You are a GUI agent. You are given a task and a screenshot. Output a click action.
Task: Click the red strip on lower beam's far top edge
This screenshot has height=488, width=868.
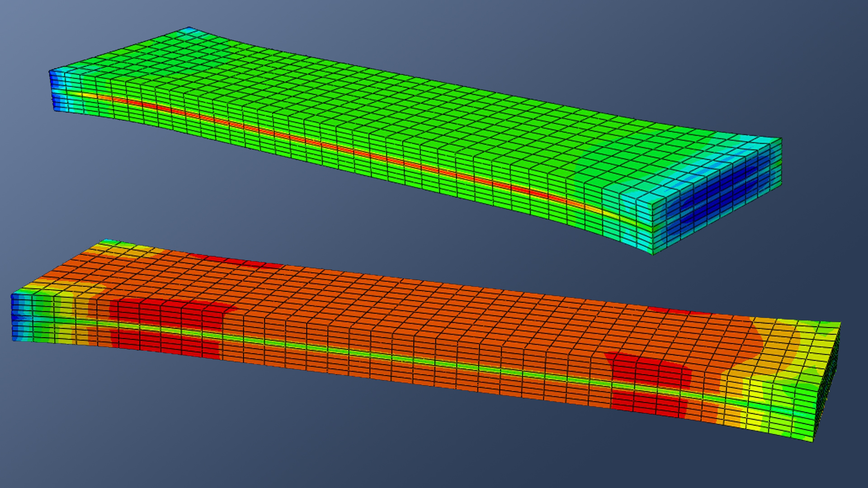pos(235,261)
